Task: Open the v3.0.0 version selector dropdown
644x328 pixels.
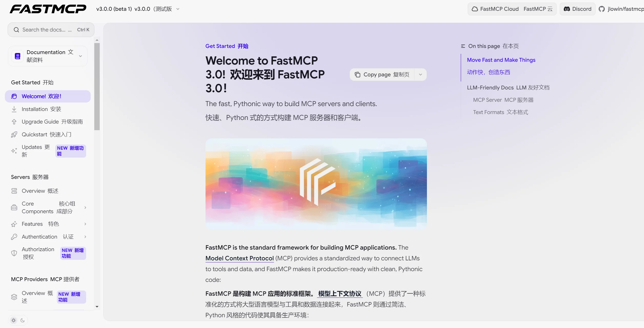Action: click(x=177, y=9)
